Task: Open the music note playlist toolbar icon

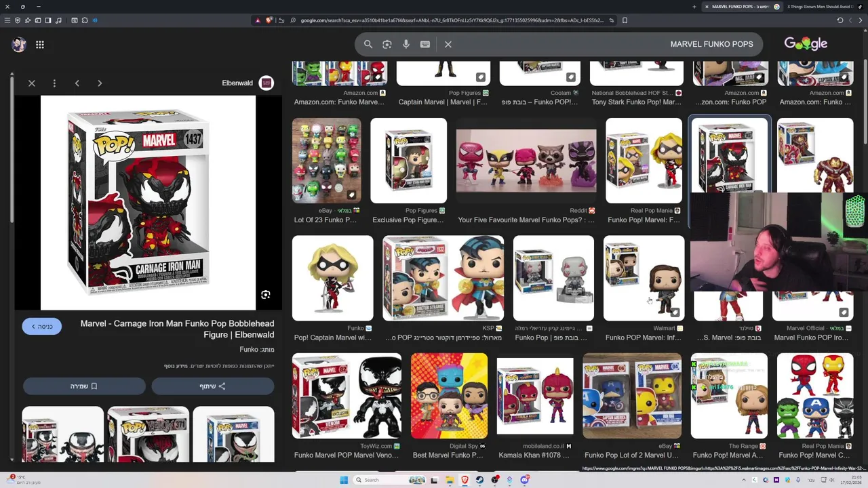Action: 58,20
